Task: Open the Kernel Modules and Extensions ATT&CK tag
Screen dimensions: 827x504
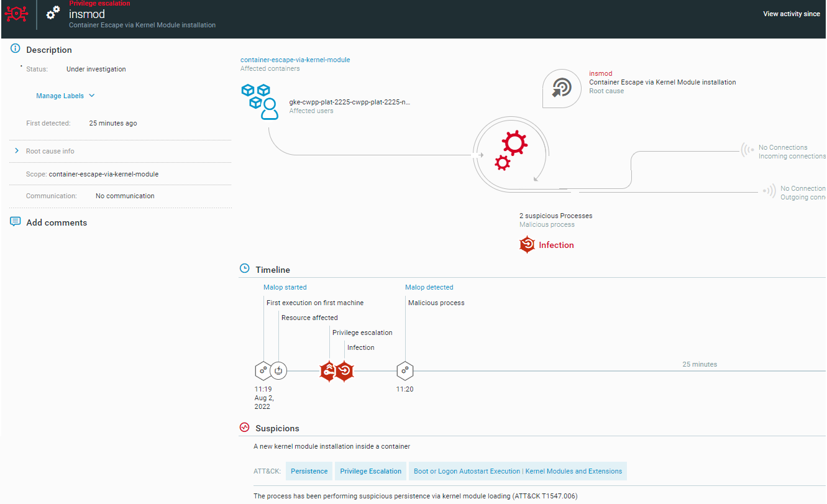Action: [517, 471]
